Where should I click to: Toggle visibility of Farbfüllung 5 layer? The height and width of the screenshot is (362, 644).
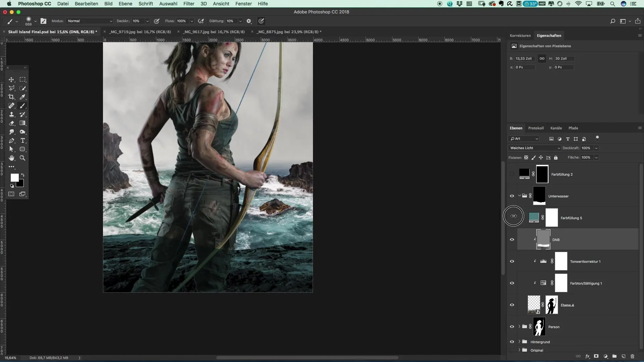coord(514,216)
